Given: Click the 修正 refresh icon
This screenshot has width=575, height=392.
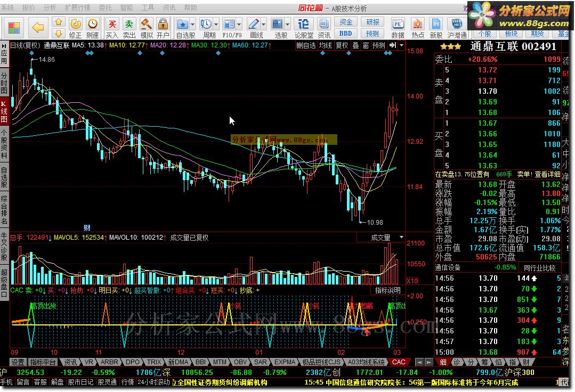Looking at the screenshot, I should coord(76,24).
